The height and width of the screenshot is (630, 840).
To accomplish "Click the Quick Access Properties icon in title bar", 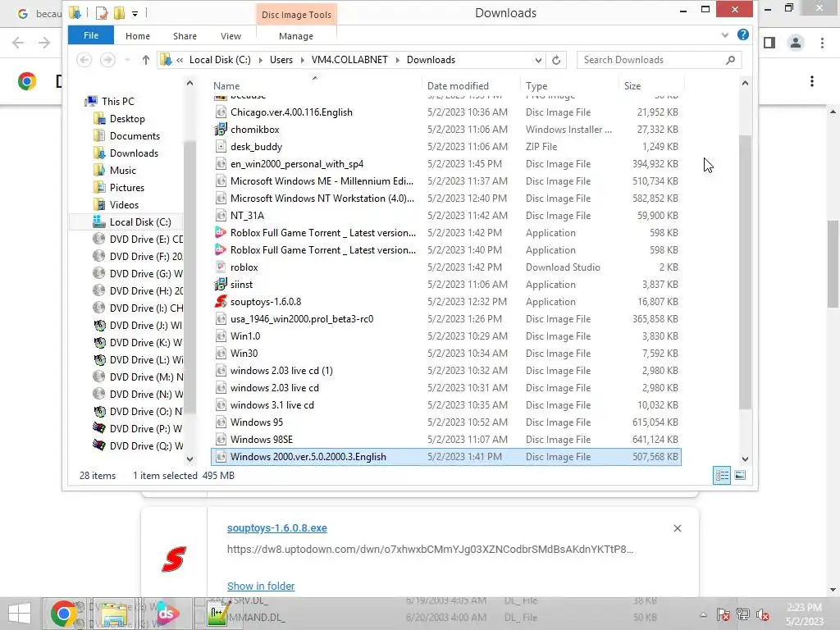I will [x=101, y=13].
